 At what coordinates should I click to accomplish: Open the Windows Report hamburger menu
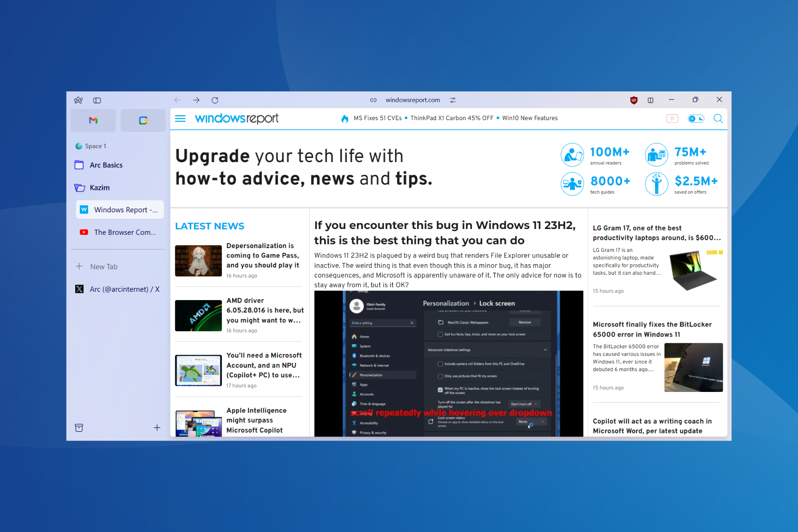tap(180, 118)
